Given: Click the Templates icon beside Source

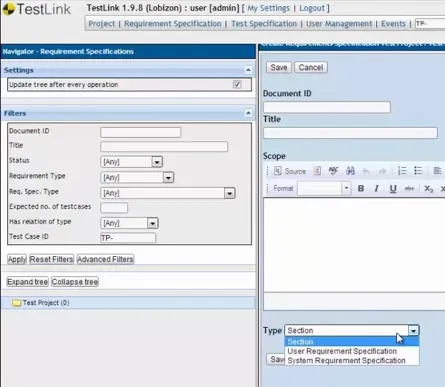Looking at the screenshot, I should tap(317, 171).
